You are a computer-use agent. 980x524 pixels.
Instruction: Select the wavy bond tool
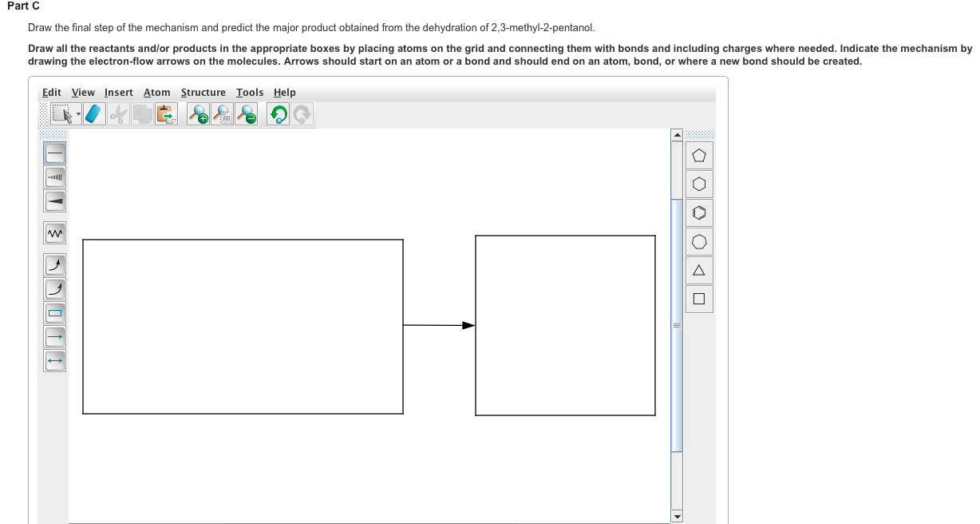(x=54, y=232)
